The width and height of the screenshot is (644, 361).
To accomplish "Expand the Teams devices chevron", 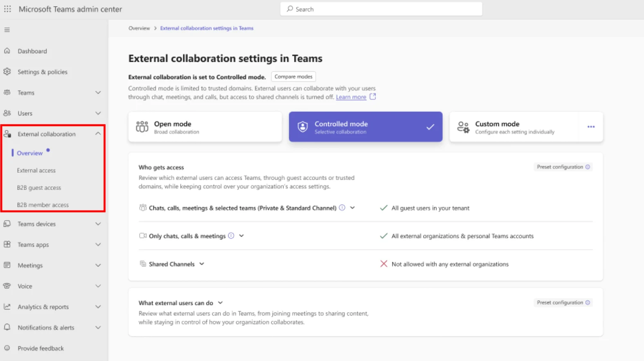I will click(98, 224).
